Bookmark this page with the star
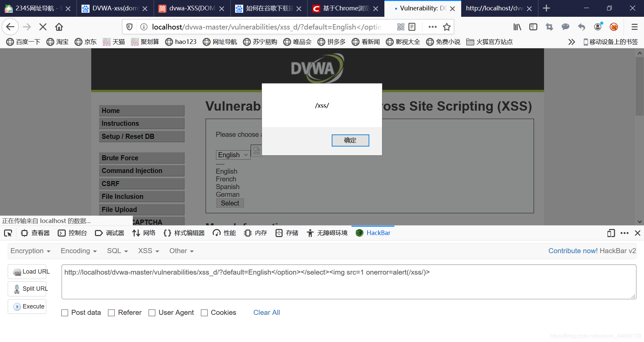 click(447, 27)
